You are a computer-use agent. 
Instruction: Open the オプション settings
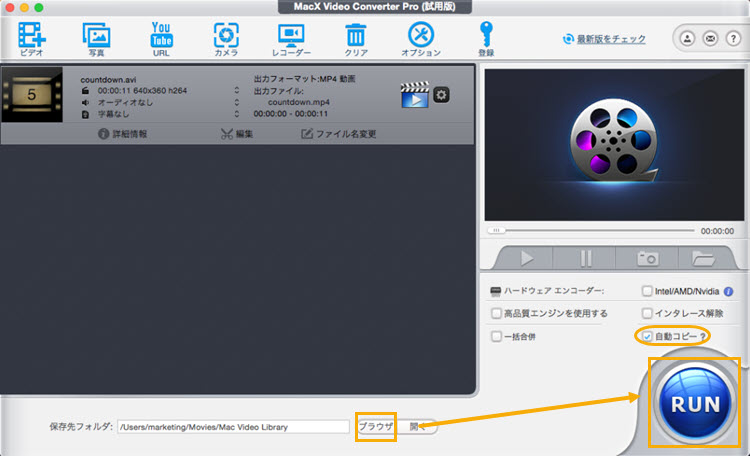421,39
